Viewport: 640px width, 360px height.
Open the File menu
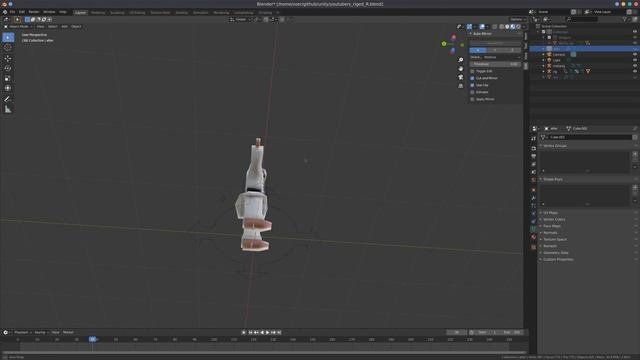[12, 12]
